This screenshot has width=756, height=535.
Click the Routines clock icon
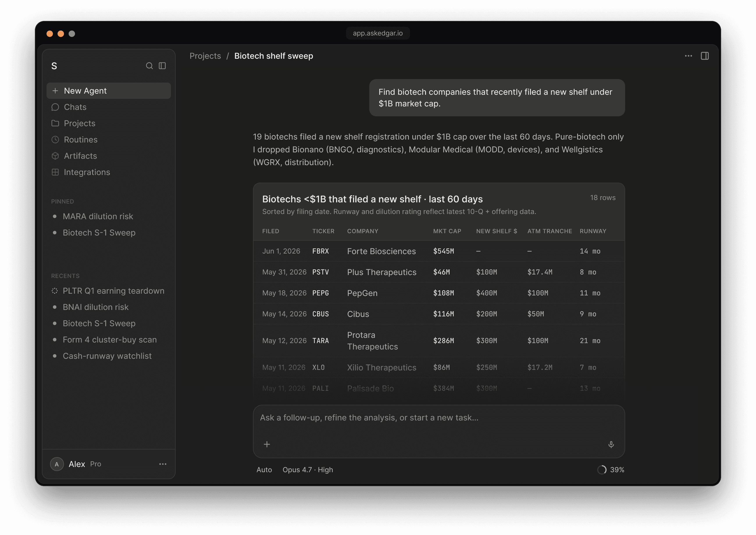tap(55, 140)
